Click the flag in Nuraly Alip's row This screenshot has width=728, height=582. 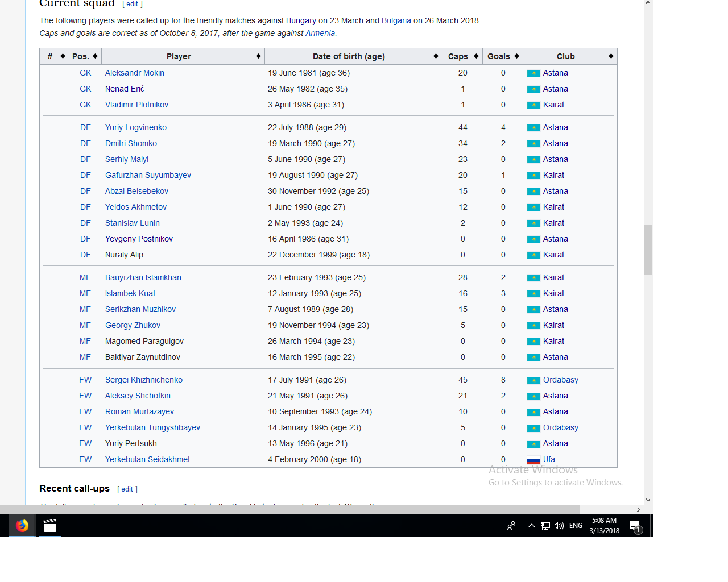[533, 255]
